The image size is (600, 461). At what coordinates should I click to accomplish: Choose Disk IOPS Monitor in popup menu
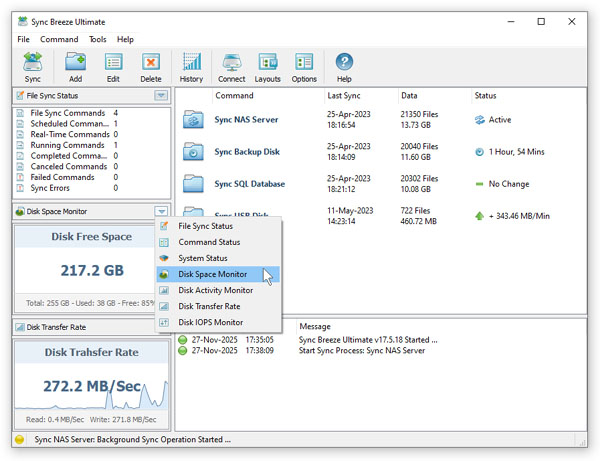(218, 323)
